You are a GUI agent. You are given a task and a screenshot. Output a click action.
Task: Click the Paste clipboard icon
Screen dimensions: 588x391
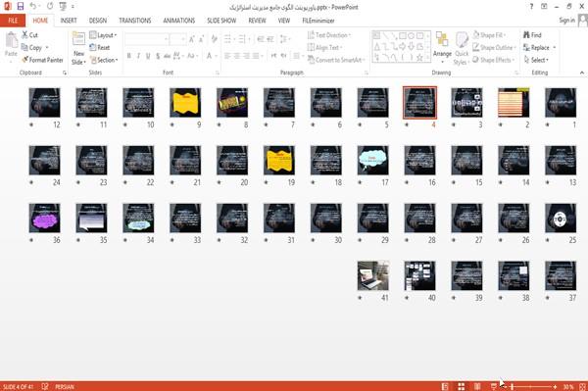(11, 40)
